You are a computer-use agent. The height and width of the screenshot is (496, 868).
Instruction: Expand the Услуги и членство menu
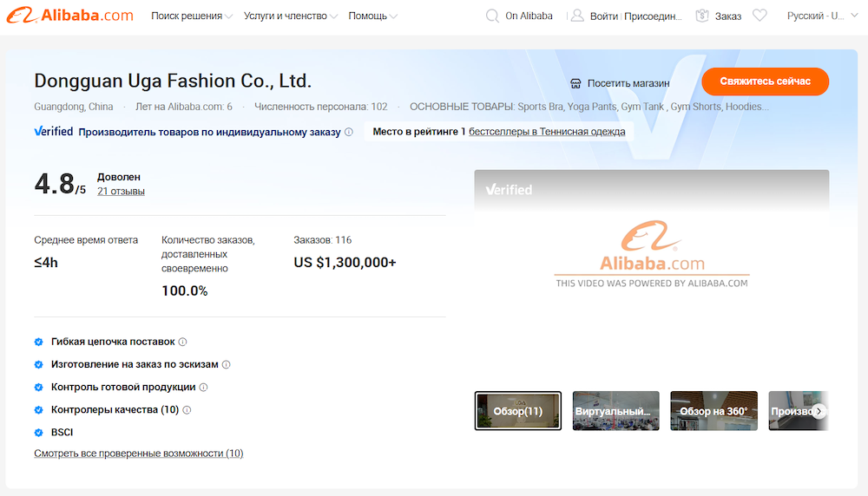[x=291, y=16]
